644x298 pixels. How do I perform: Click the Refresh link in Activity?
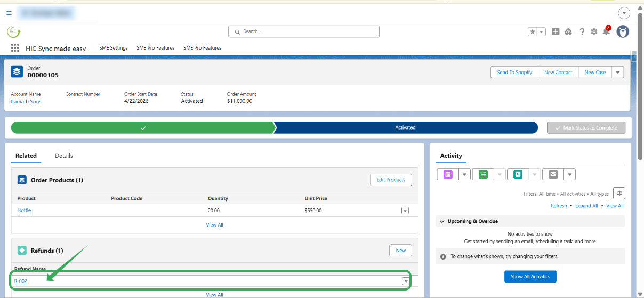pos(559,206)
